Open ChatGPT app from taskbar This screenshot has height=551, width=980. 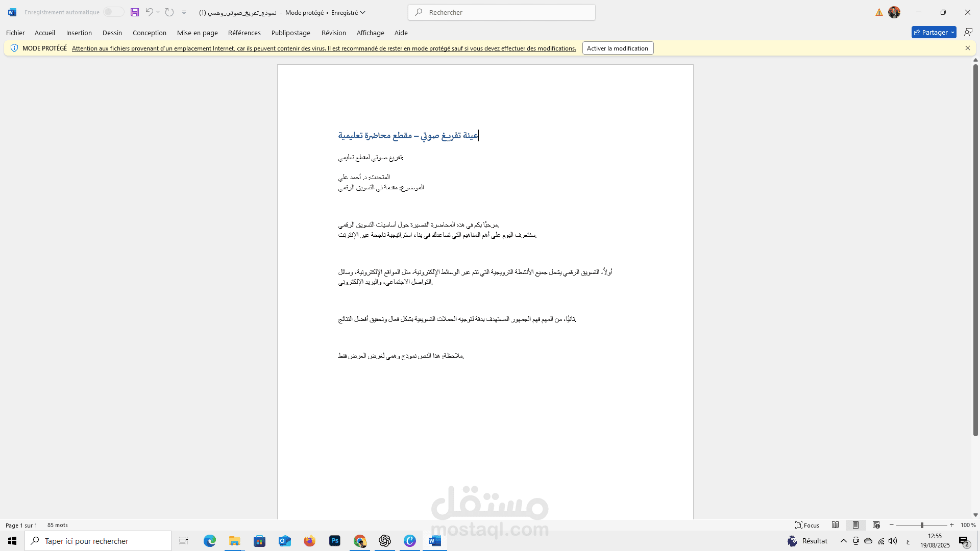point(385,541)
